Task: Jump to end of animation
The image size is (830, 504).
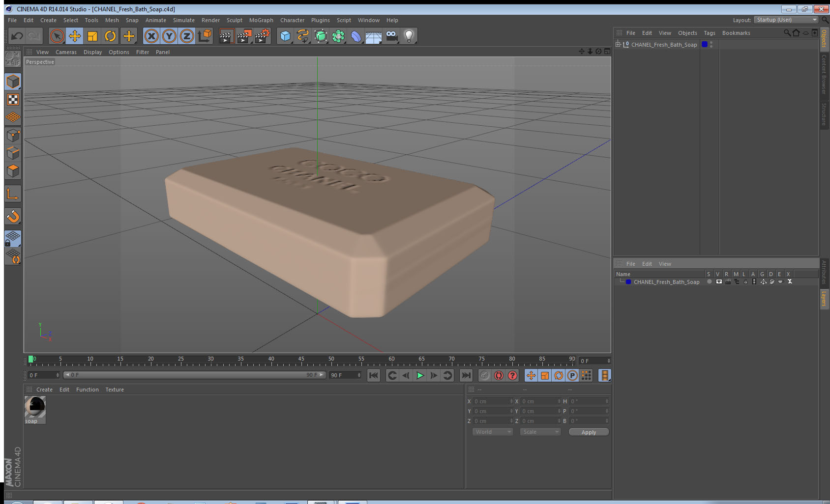Action: 466,375
